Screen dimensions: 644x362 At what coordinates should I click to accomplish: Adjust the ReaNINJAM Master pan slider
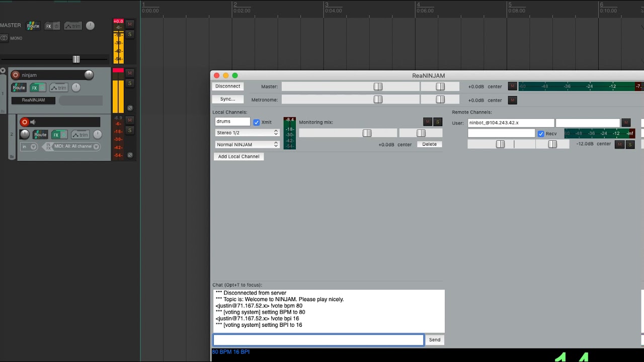click(440, 86)
